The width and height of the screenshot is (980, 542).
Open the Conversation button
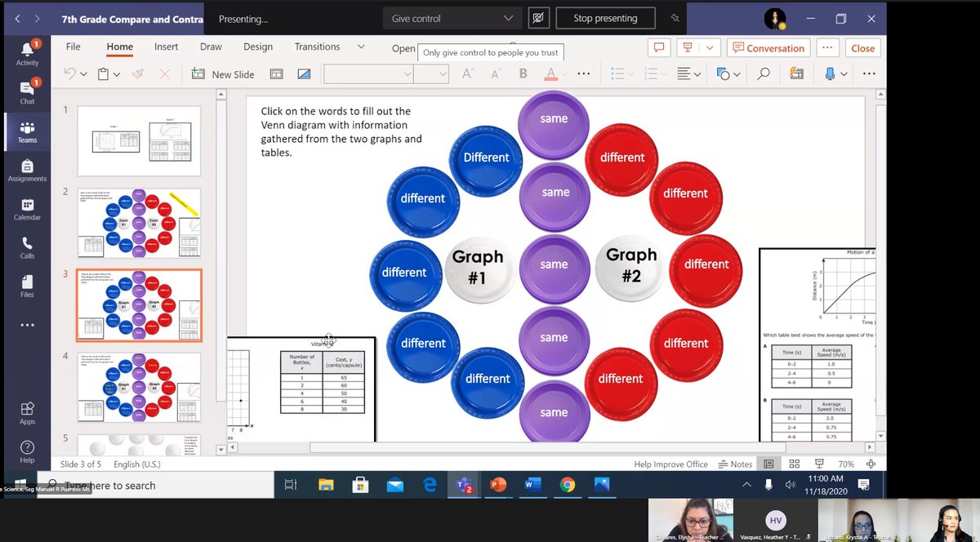tap(768, 48)
